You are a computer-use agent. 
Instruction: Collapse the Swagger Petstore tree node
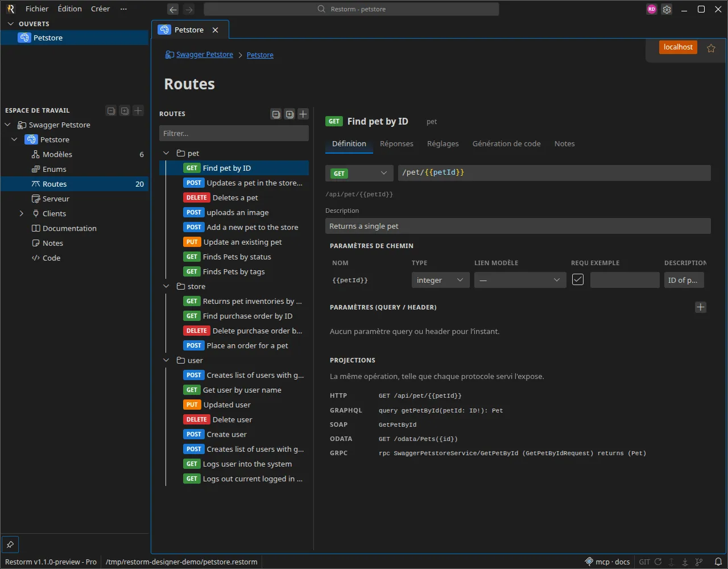8,125
